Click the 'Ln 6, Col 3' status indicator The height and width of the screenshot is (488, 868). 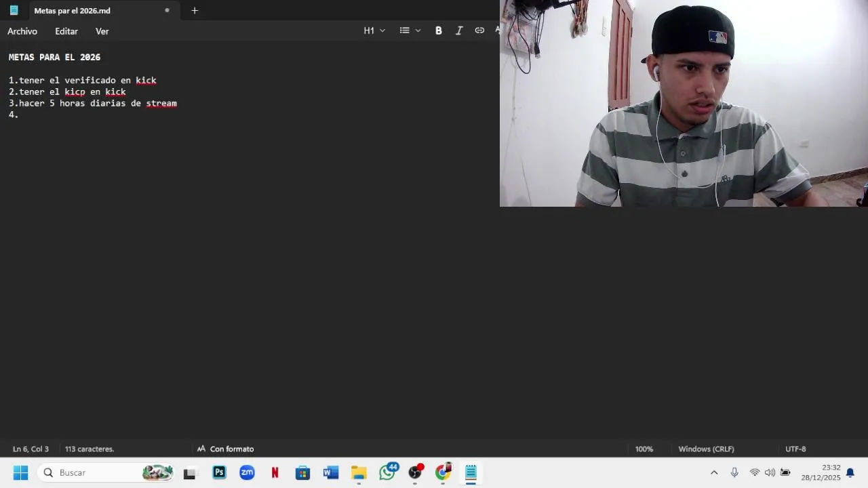click(31, 449)
